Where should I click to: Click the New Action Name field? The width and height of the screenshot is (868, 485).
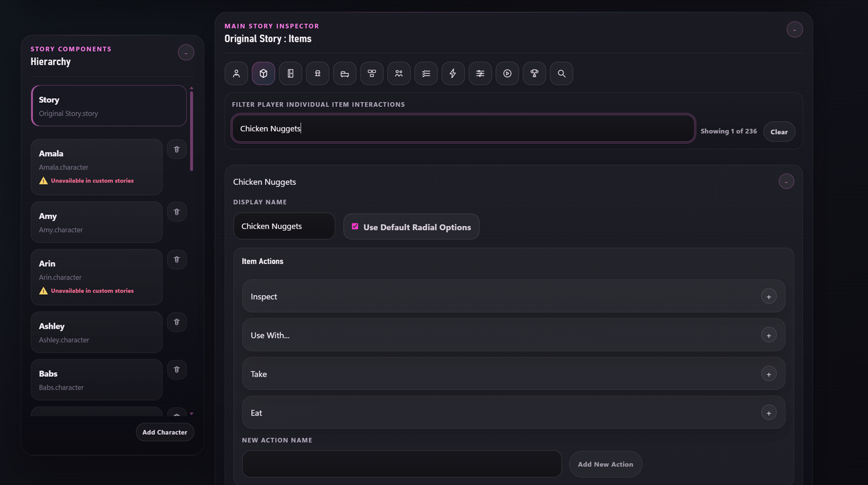[x=401, y=464]
